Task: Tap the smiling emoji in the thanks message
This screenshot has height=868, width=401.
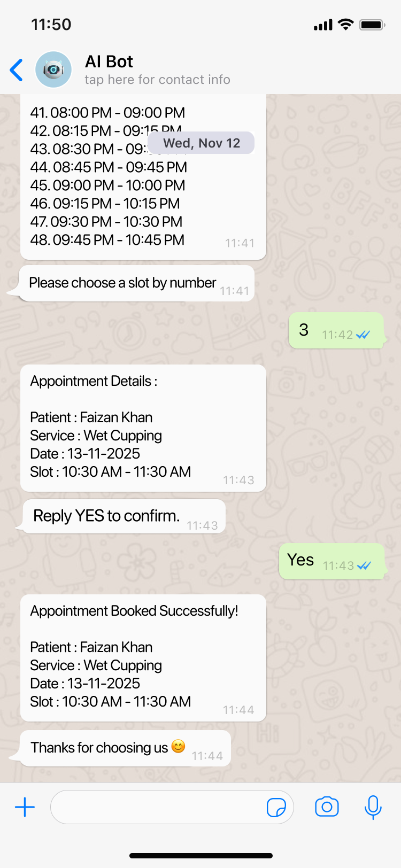Action: tap(177, 746)
